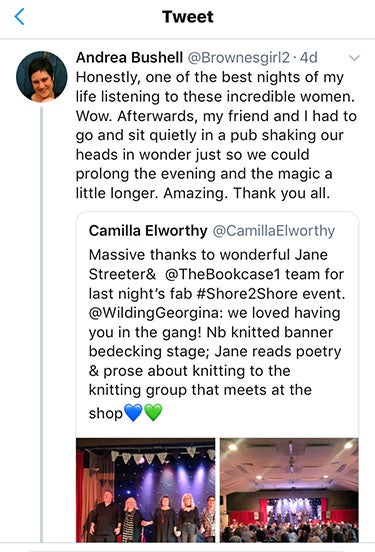Open Andrea Bushell's profile picture
Screen dimensions: 375x552
[42, 76]
